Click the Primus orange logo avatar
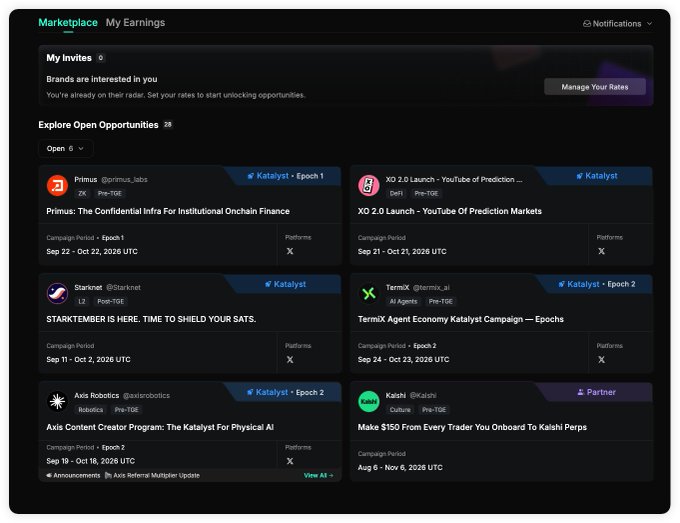The height and width of the screenshot is (523, 680). (x=57, y=186)
